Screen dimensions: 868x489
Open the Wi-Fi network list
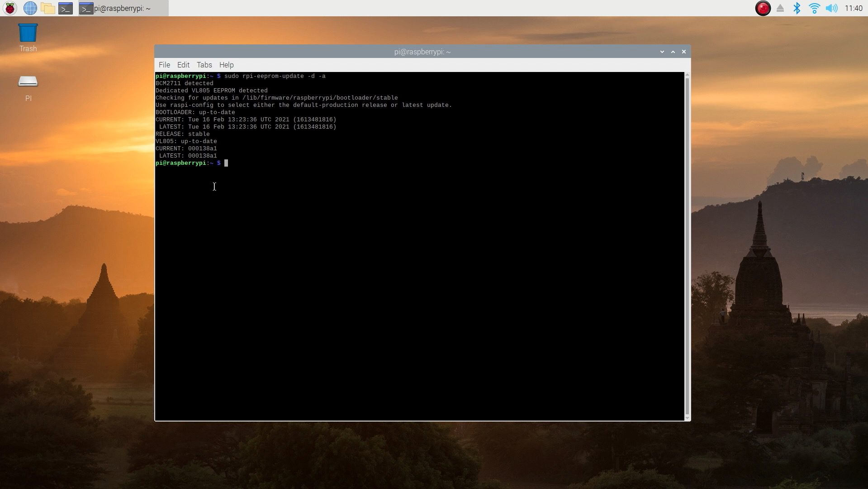point(814,8)
